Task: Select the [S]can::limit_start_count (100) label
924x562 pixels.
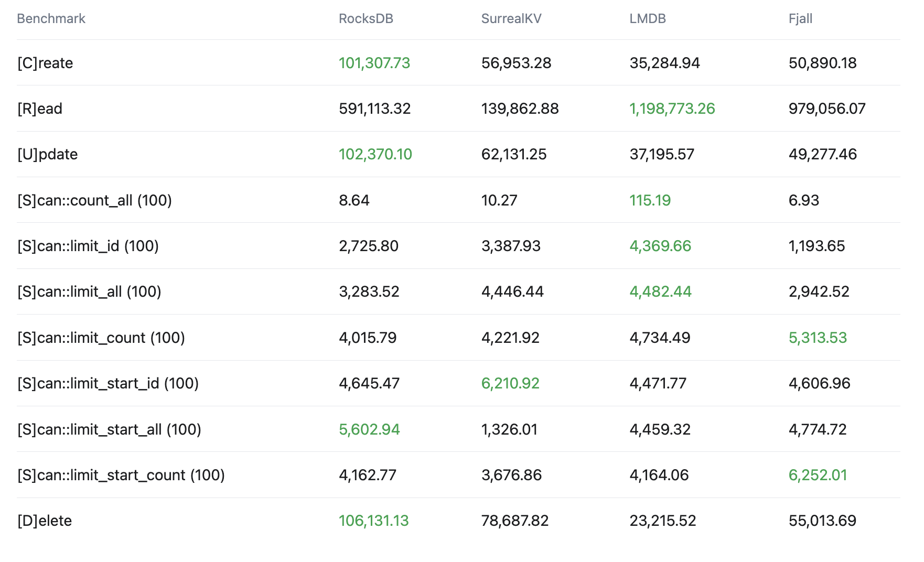Action: point(121,475)
